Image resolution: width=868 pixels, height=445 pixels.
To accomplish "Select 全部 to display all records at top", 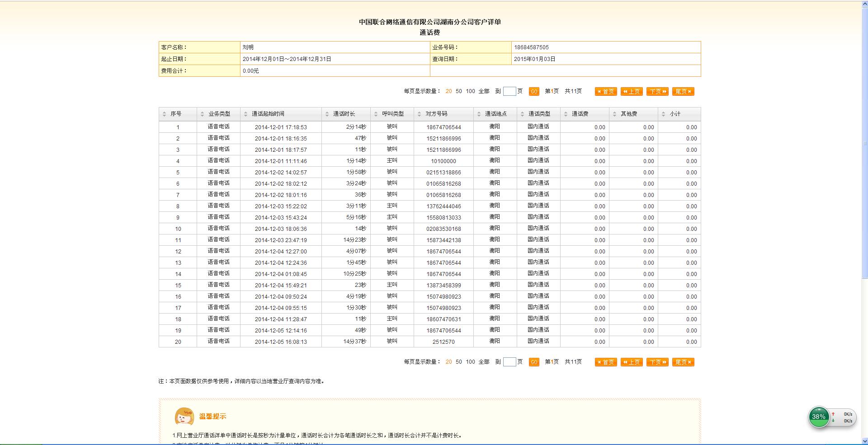I will 484,91.
